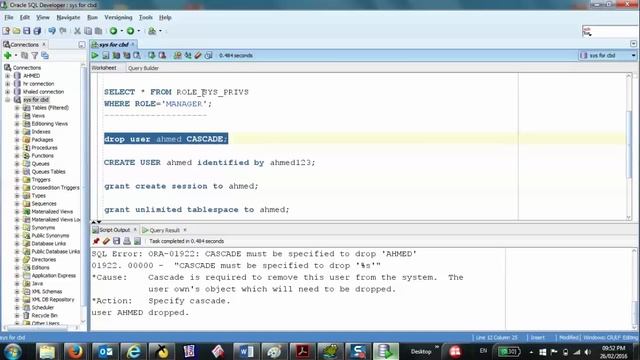
Task: Open dropdown arrow next to Back icon
Action: click(x=121, y=31)
